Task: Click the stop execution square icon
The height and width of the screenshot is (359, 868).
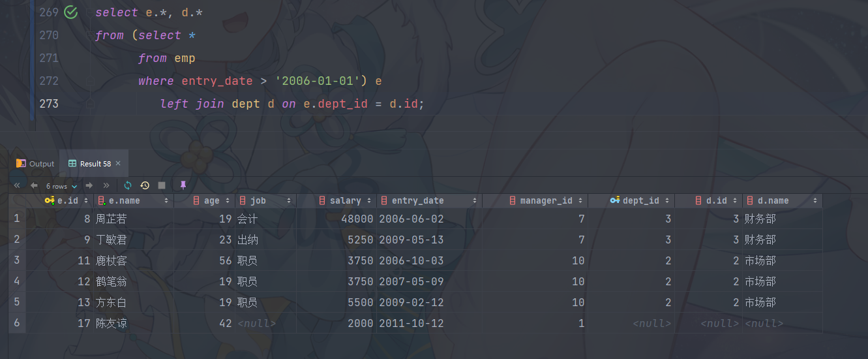Action: [162, 185]
